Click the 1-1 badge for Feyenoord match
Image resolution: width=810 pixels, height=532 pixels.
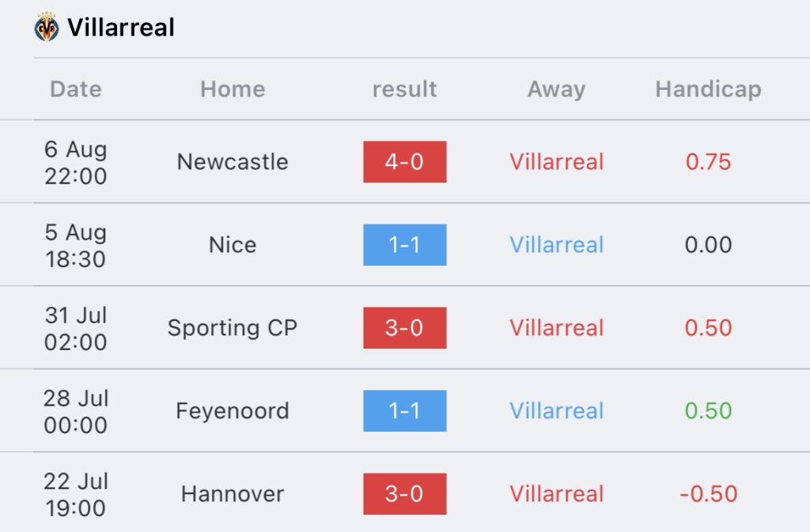[x=404, y=411]
